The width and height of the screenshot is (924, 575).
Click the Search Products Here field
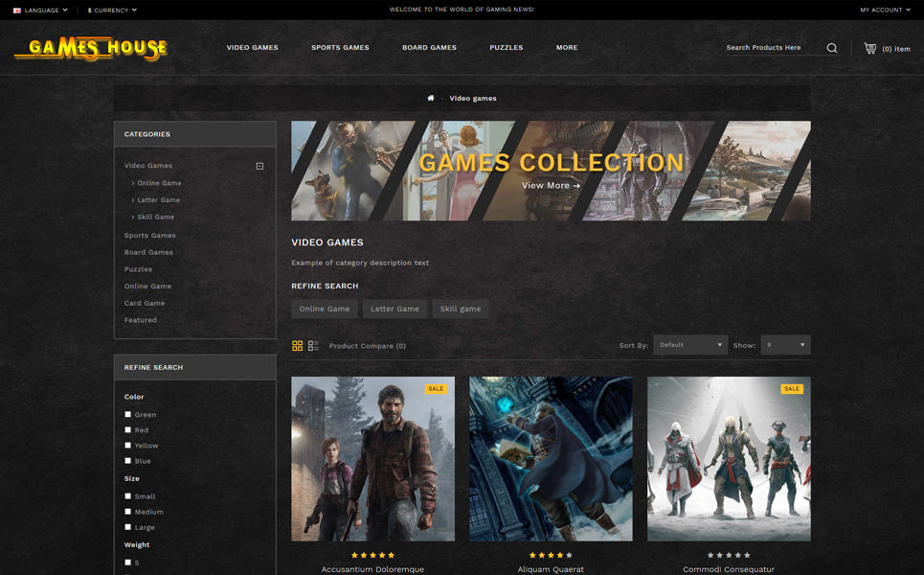pos(773,48)
